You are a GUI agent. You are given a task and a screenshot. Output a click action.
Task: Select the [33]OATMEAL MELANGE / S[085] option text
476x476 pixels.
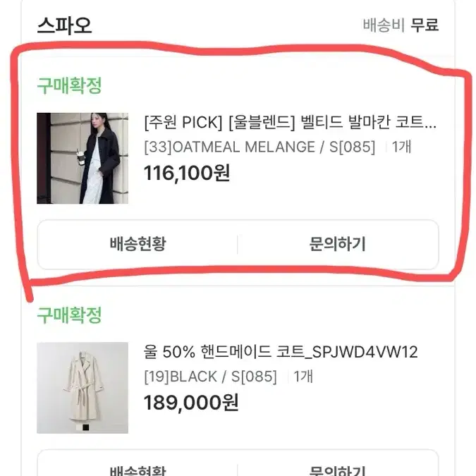(260, 147)
